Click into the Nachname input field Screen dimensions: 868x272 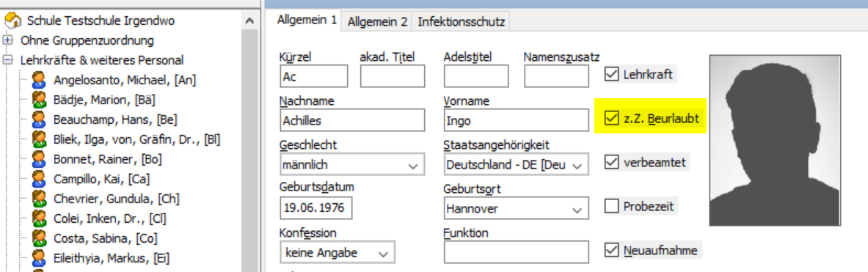tap(352, 120)
